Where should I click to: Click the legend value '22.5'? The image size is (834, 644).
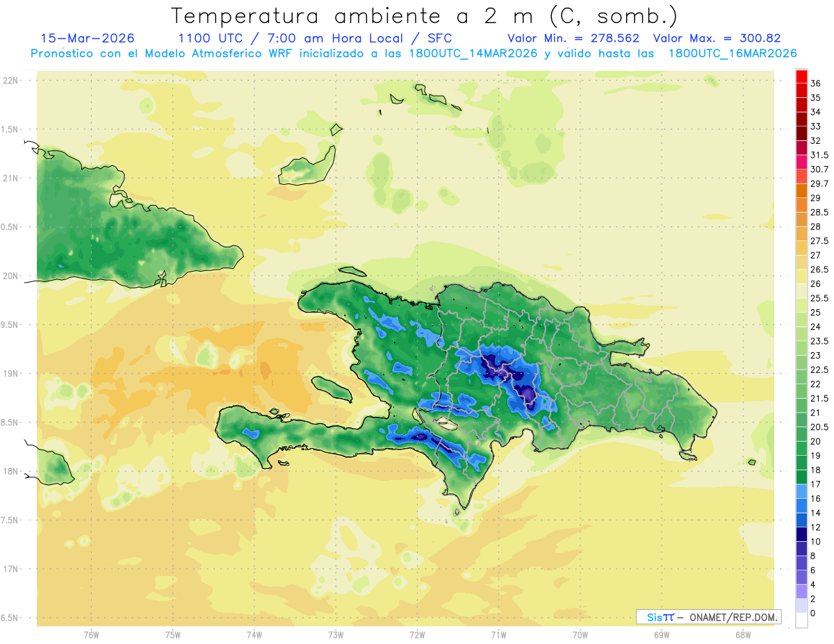(x=819, y=370)
